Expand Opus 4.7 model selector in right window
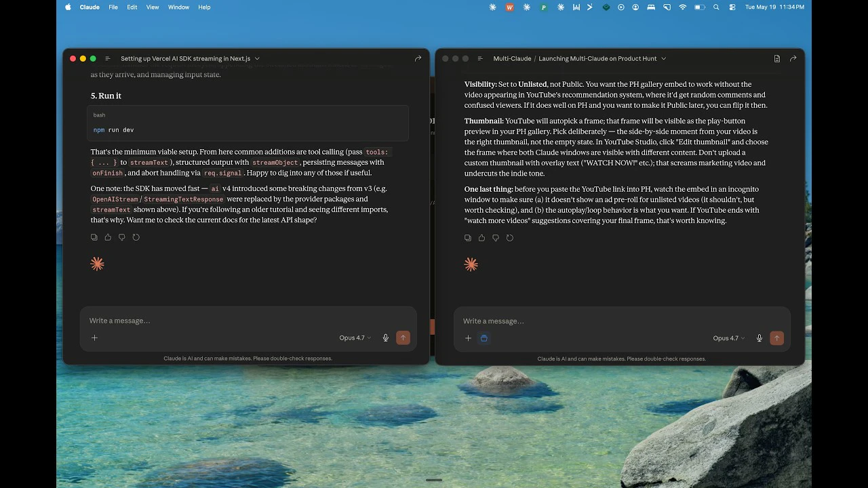The width and height of the screenshot is (868, 488). 729,338
